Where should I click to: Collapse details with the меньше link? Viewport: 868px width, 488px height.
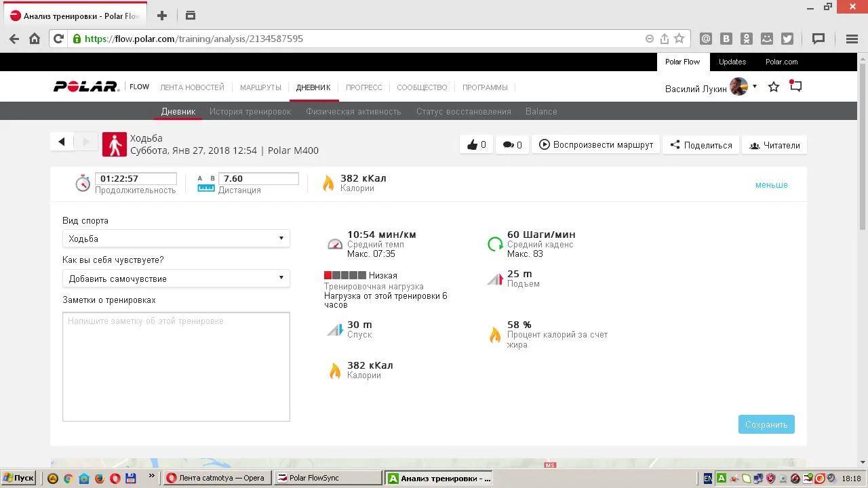[x=772, y=185]
